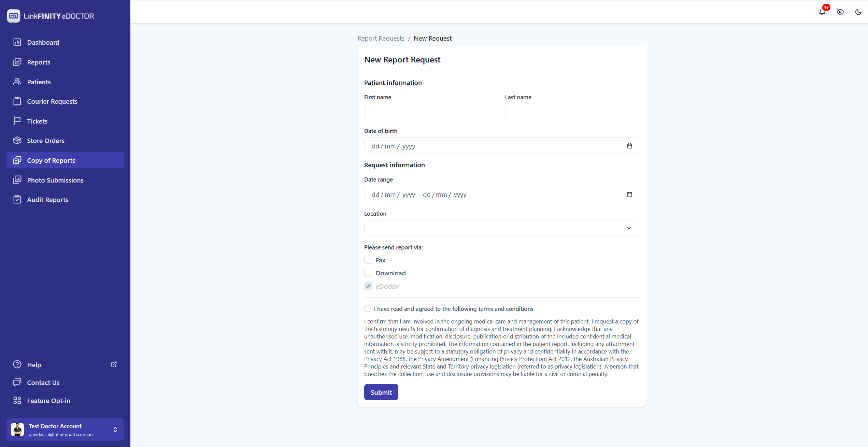Agree to terms and conditions checkbox
Image resolution: width=868 pixels, height=447 pixels.
pos(368,309)
